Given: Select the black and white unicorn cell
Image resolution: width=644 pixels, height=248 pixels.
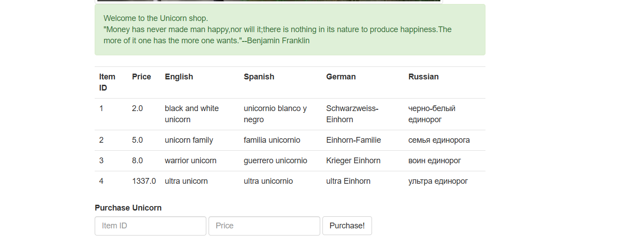Looking at the screenshot, I should (192, 114).
